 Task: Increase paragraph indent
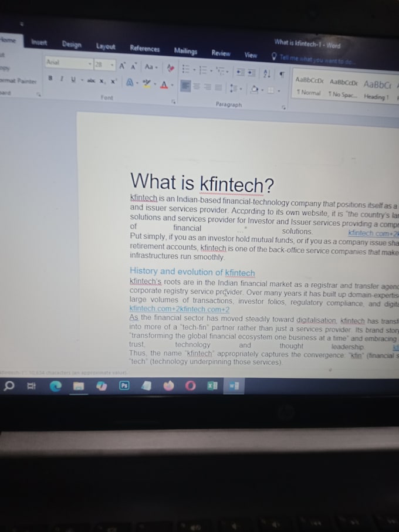(252, 73)
